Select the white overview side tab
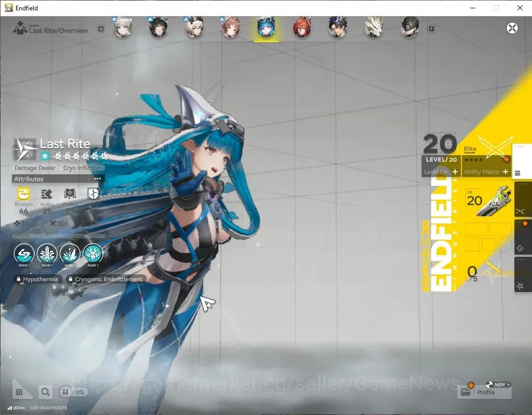 (x=522, y=160)
